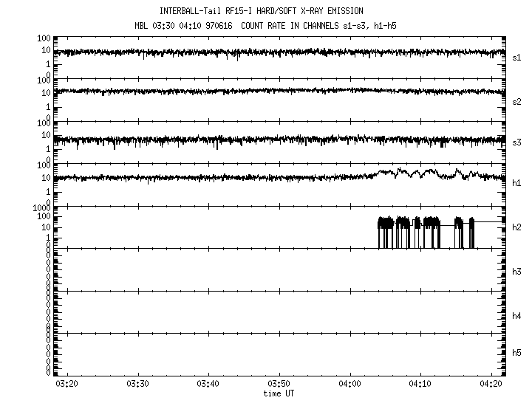
Task: Select the 03:40 time axis label
Action: point(208,385)
